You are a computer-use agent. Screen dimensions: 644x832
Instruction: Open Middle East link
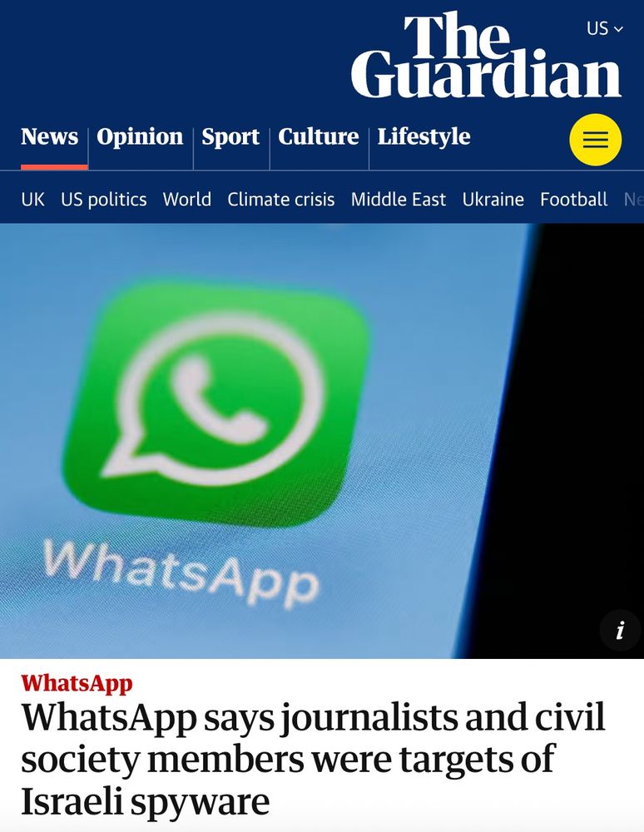[399, 200]
